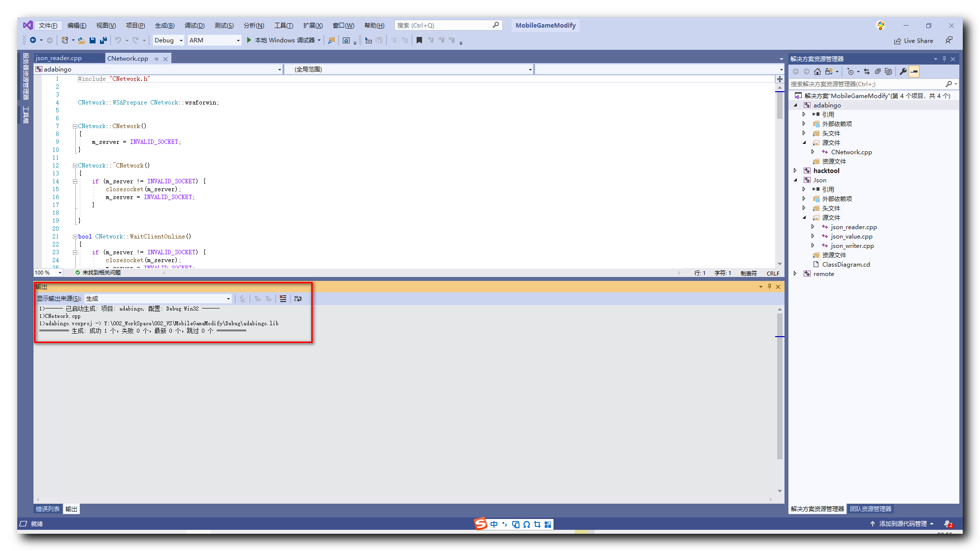
Task: Switch to the 错误列表 tab
Action: pyautogui.click(x=48, y=509)
